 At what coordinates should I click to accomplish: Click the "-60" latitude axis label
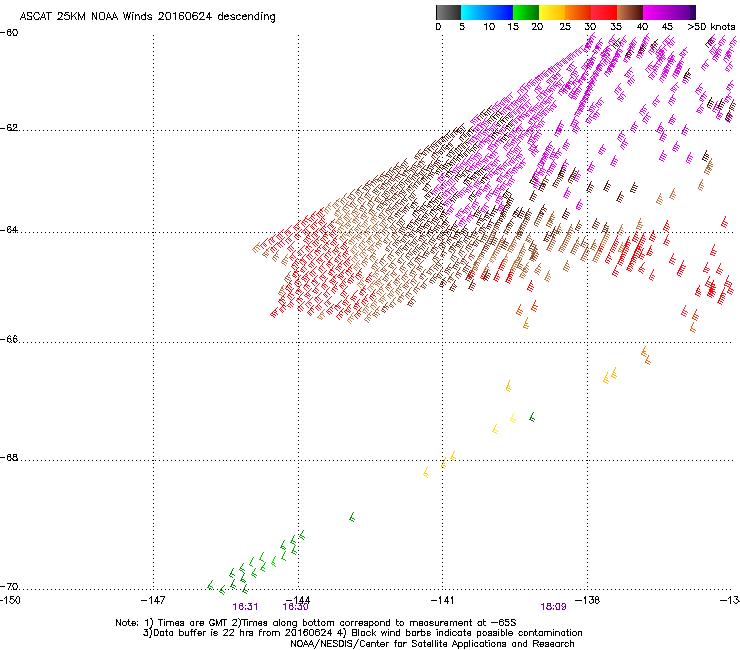(x=9, y=33)
